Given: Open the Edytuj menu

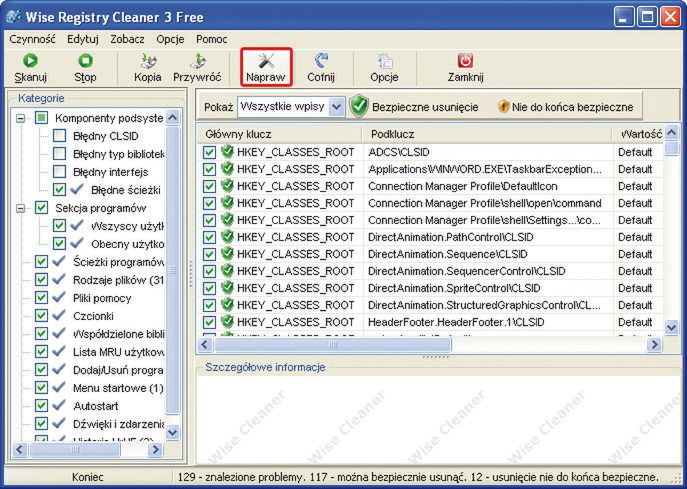Looking at the screenshot, I should point(83,39).
